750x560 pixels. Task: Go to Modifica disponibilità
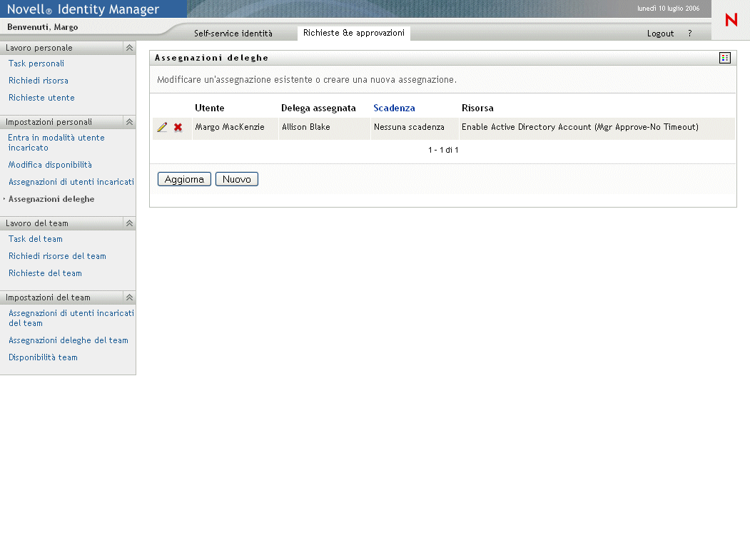[x=50, y=165]
